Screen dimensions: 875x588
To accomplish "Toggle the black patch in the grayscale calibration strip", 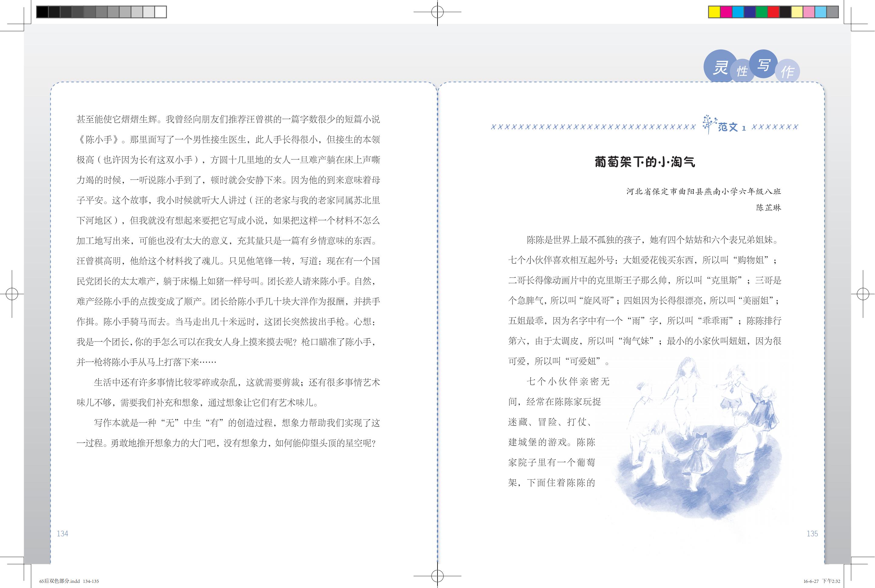I will (x=42, y=12).
